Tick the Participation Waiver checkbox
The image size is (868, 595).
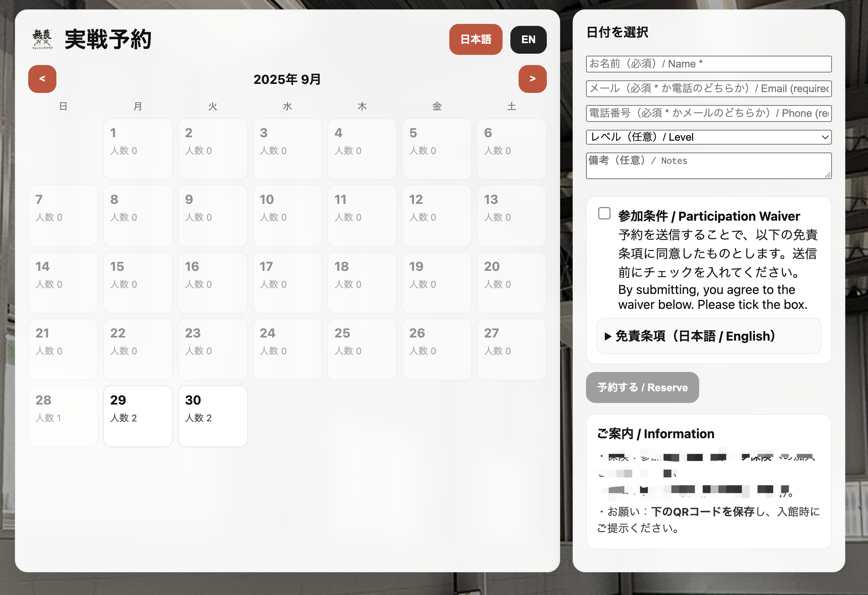point(604,214)
